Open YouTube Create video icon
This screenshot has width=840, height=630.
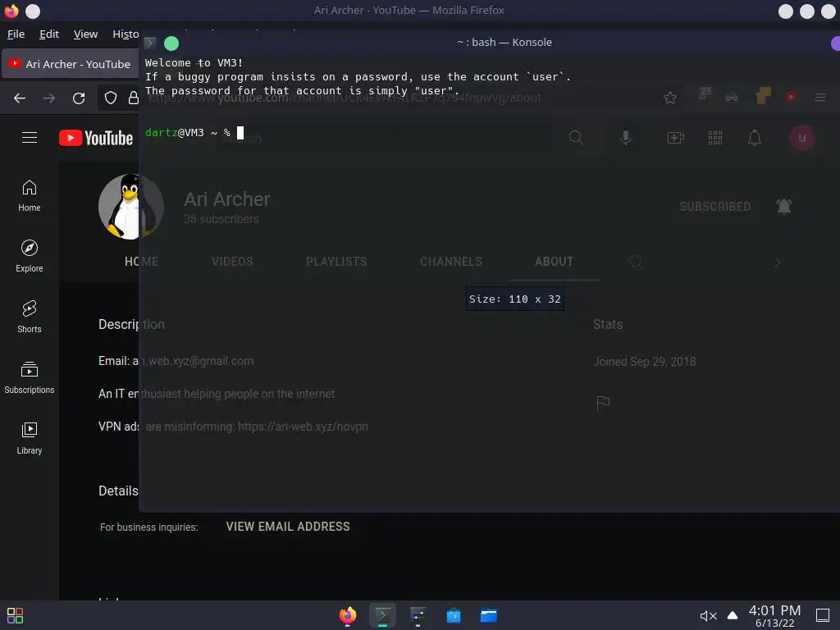click(676, 138)
